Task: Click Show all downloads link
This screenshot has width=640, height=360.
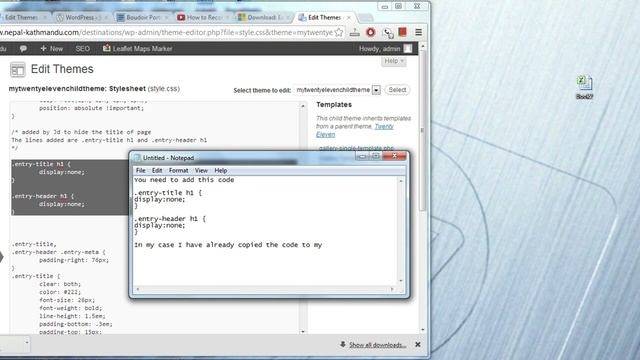Action: click(x=378, y=345)
